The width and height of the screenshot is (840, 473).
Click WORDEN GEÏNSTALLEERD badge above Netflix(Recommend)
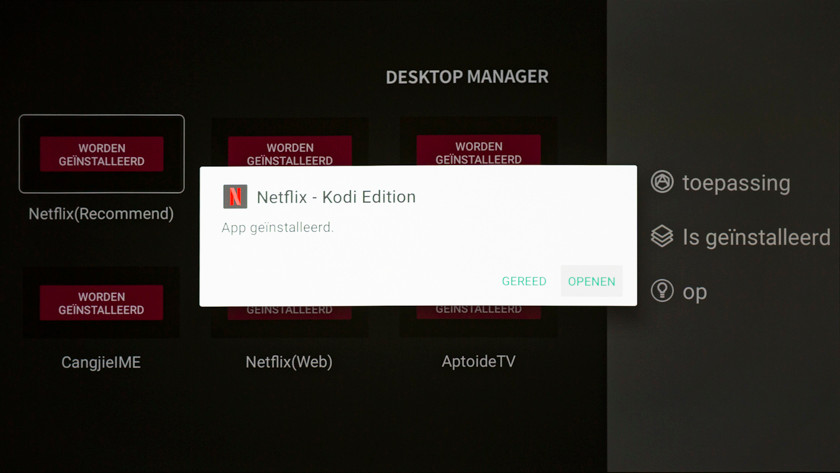(101, 154)
